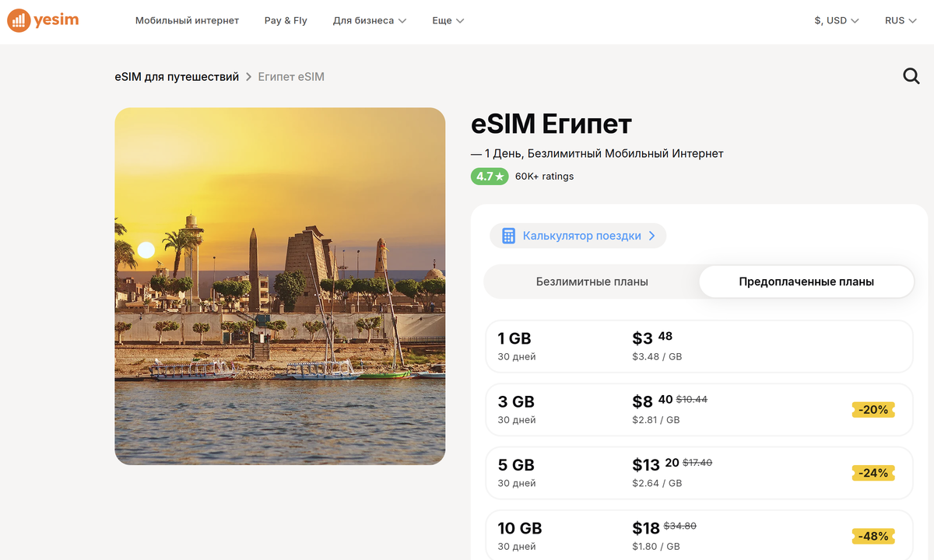This screenshot has width=934, height=560.
Task: Click the -48% discount badge
Action: click(873, 536)
